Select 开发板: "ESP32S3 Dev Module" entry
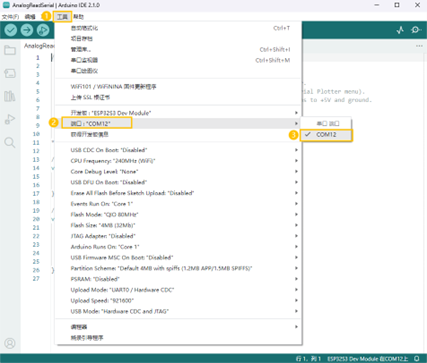The height and width of the screenshot is (363, 427). 178,113
